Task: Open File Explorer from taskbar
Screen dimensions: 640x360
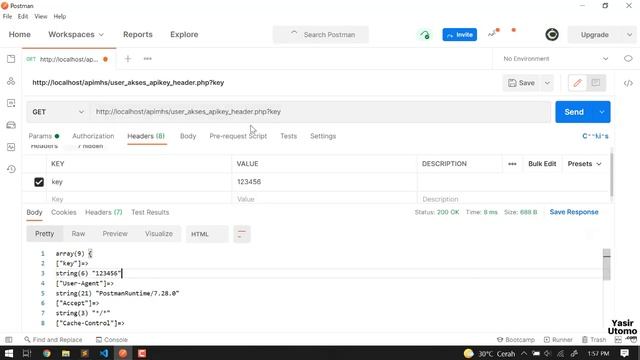Action: tap(66, 353)
